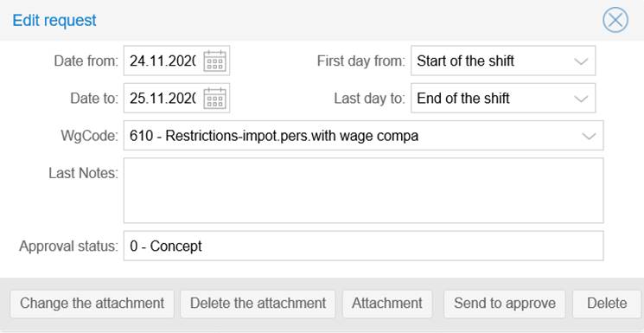The width and height of the screenshot is (644, 333).
Task: Open the calendar picker for Date to
Action: pos(214,99)
